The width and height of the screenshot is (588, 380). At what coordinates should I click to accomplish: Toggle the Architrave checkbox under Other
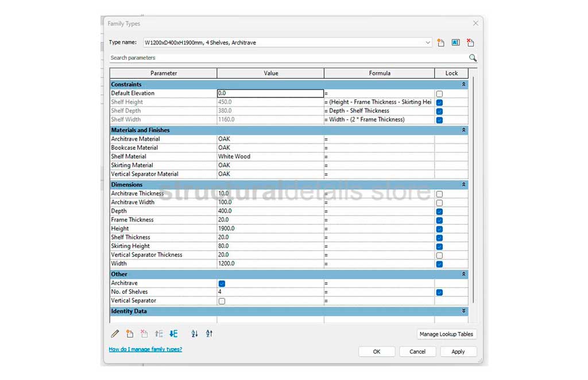[x=222, y=284]
